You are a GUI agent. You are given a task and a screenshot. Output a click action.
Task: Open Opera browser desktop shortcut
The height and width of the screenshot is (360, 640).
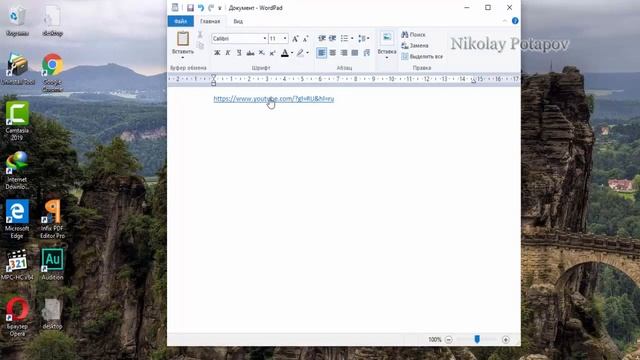(x=17, y=317)
